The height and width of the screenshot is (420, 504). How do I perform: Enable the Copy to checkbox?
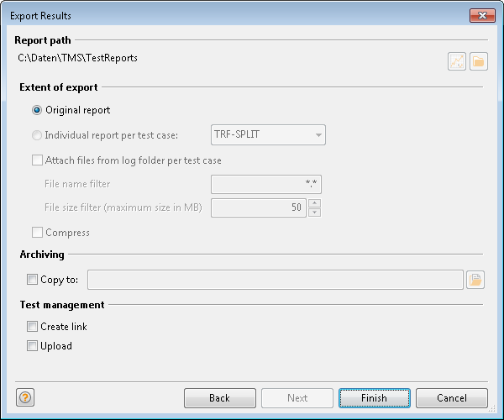(x=32, y=280)
